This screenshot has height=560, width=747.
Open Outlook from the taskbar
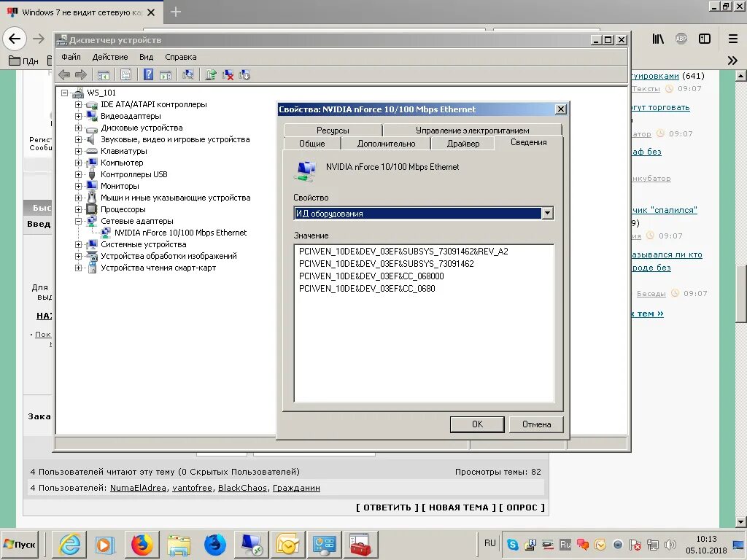287,544
